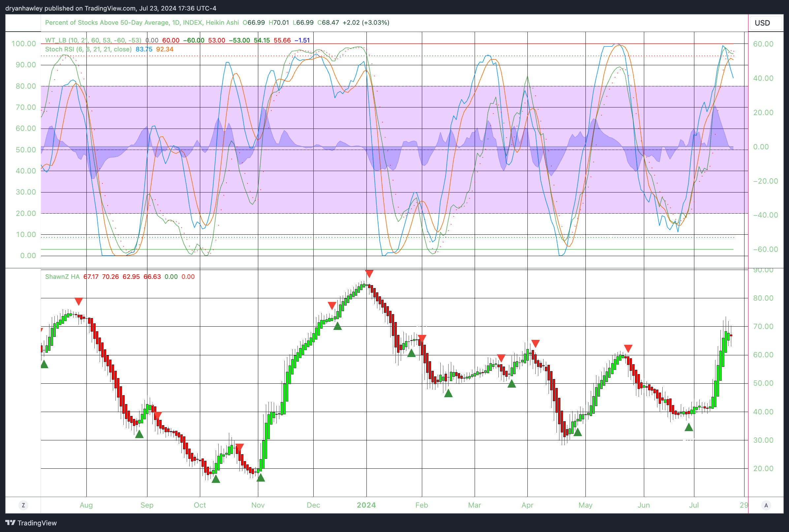The width and height of the screenshot is (789, 532).
Task: Click the red down-triangle marker above the January 2024 peak
Action: (369, 274)
